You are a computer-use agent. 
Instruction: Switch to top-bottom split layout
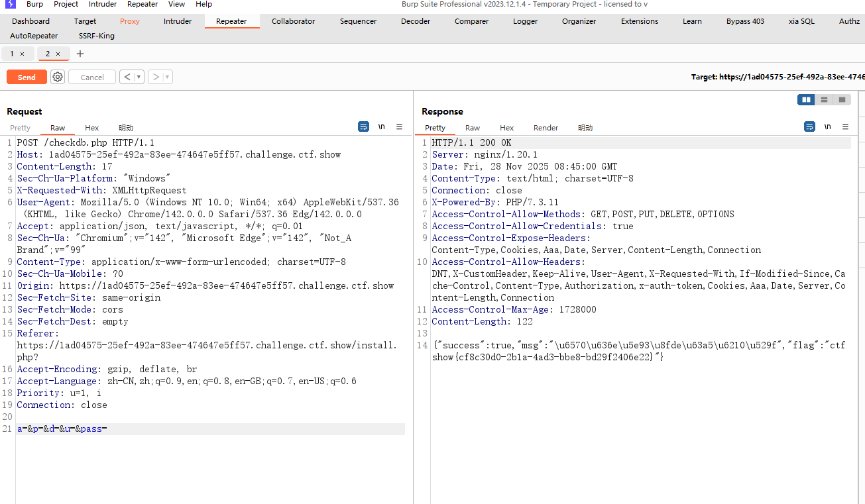pos(824,99)
